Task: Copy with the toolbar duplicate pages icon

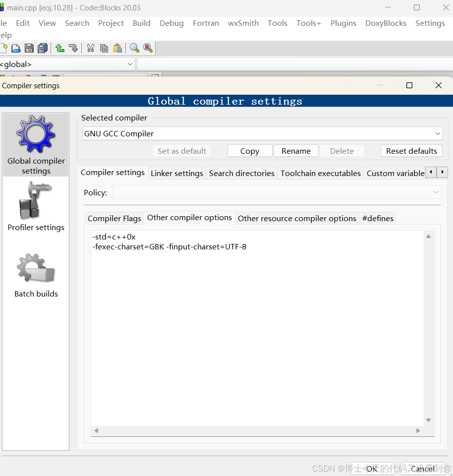Action: click(104, 48)
